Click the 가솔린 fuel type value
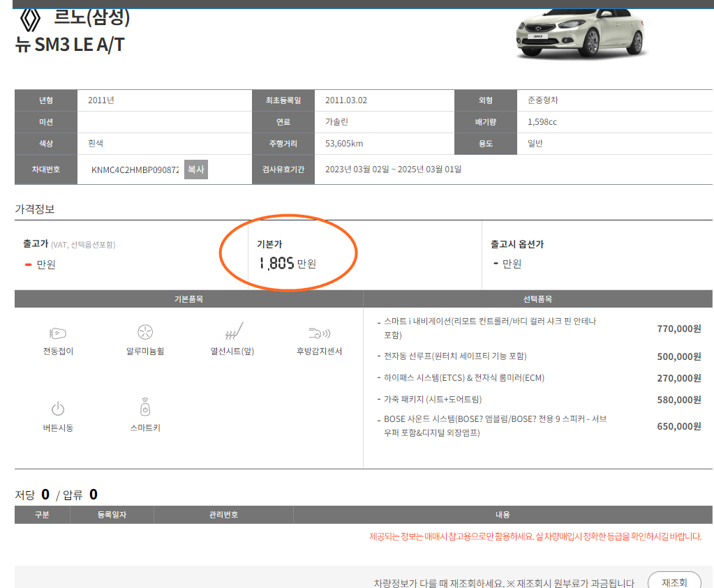 tap(336, 122)
